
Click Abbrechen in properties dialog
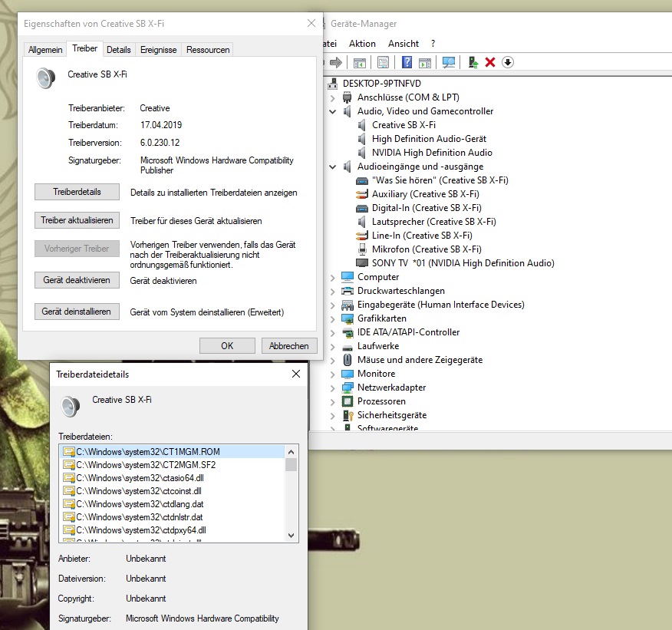point(289,346)
